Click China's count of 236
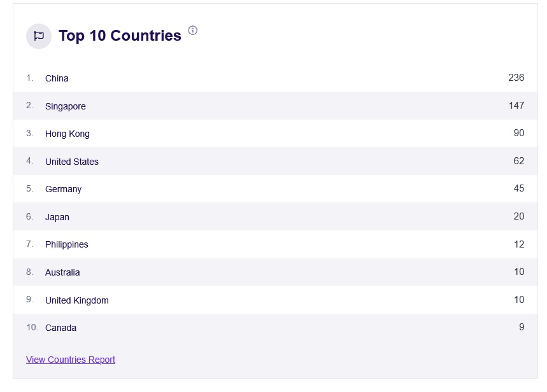The image size is (547, 392). 516,78
